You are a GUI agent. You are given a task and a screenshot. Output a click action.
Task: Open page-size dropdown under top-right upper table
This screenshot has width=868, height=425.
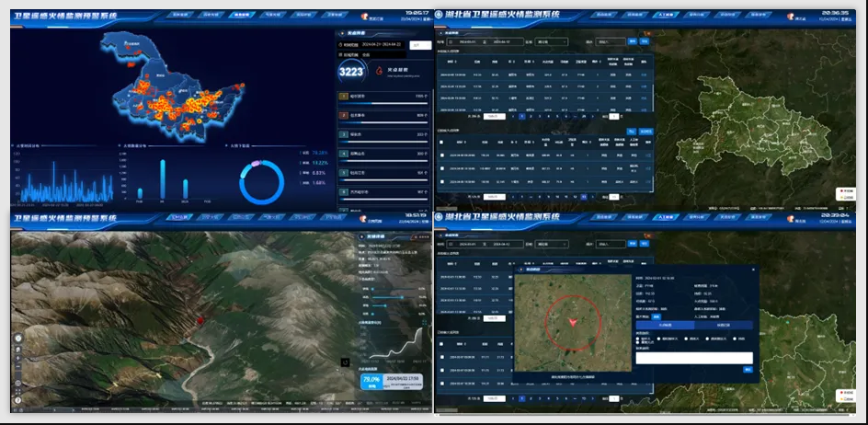click(497, 117)
